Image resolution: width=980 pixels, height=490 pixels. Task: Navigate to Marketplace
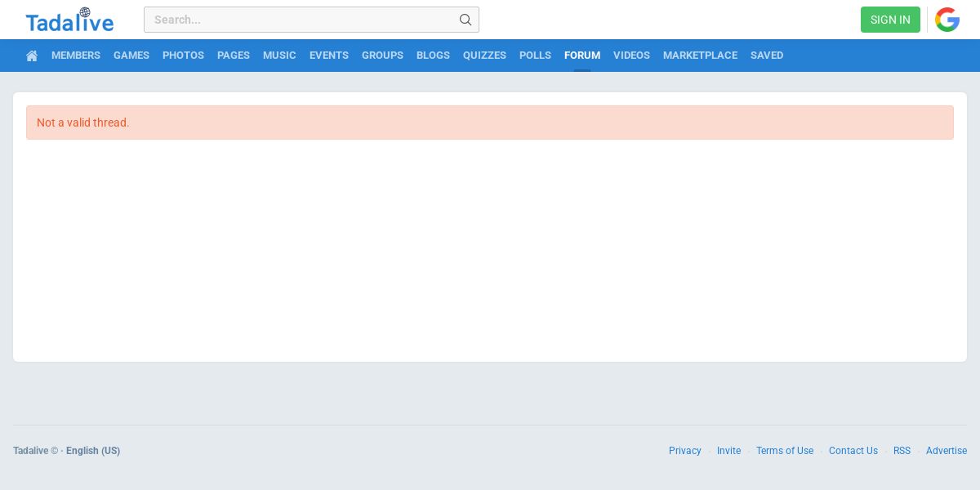point(700,56)
